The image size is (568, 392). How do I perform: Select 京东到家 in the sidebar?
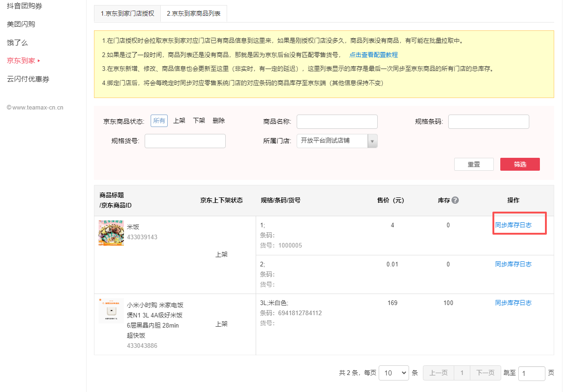21,60
